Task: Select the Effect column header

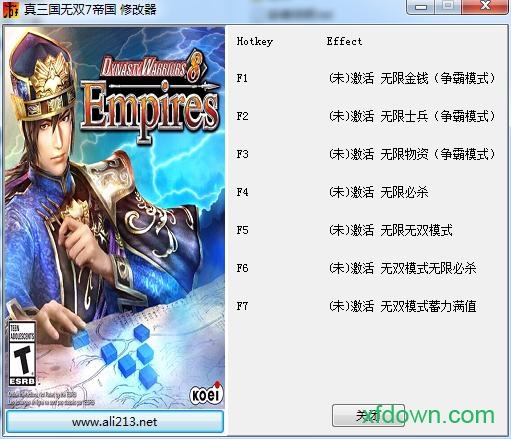Action: (344, 41)
